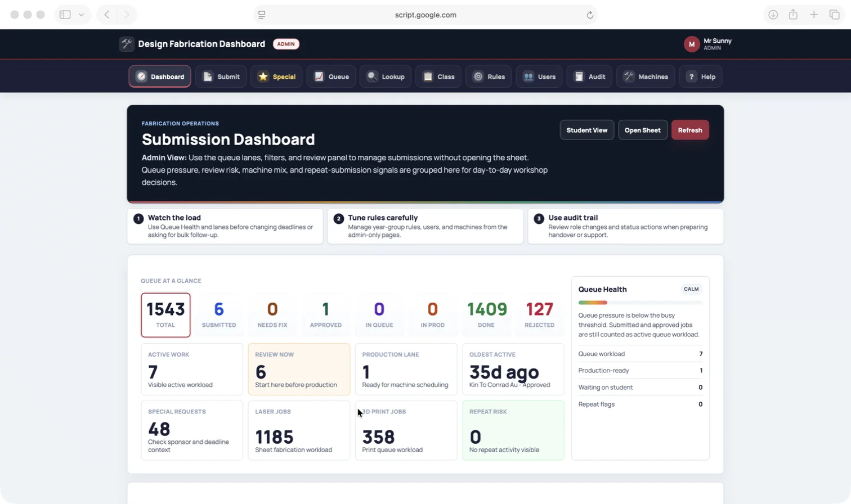The width and height of the screenshot is (851, 504).
Task: Open Special tab via its star icon
Action: (x=263, y=76)
